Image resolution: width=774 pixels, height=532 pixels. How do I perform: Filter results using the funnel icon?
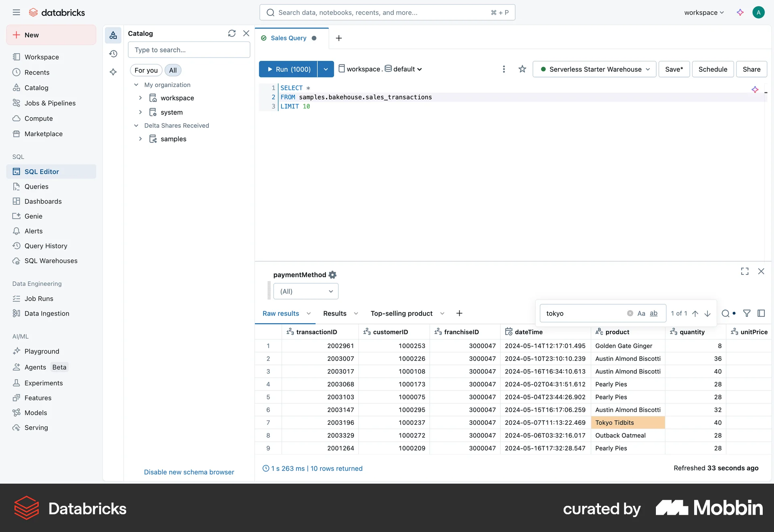pyautogui.click(x=747, y=313)
